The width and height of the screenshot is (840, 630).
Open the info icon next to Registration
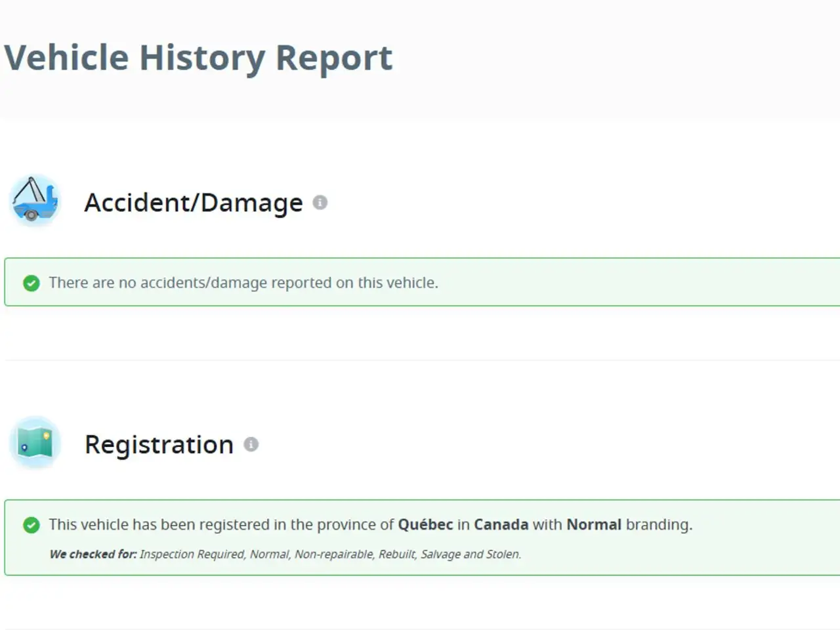pyautogui.click(x=251, y=444)
